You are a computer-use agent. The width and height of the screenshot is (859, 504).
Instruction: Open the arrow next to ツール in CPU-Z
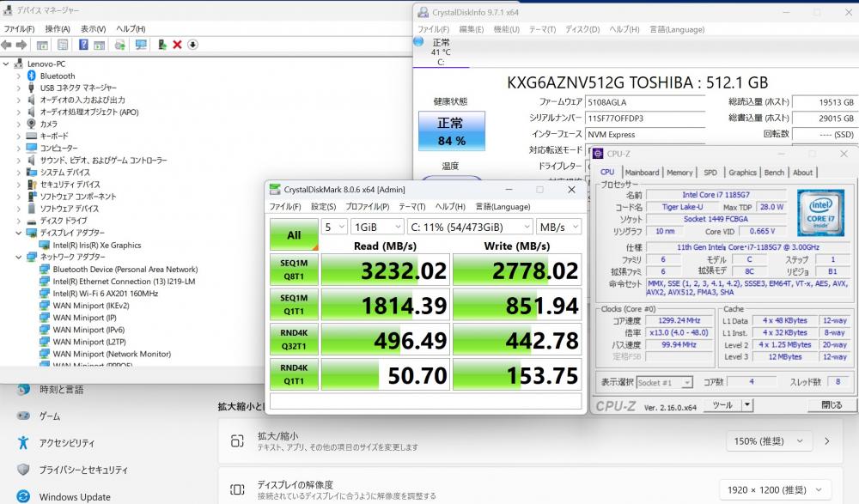coord(746,405)
